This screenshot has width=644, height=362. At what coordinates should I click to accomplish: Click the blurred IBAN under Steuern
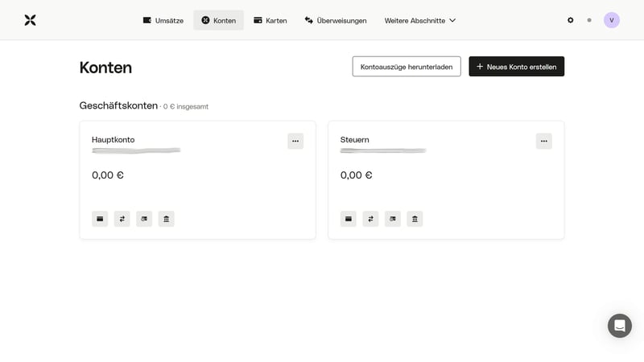(x=383, y=150)
